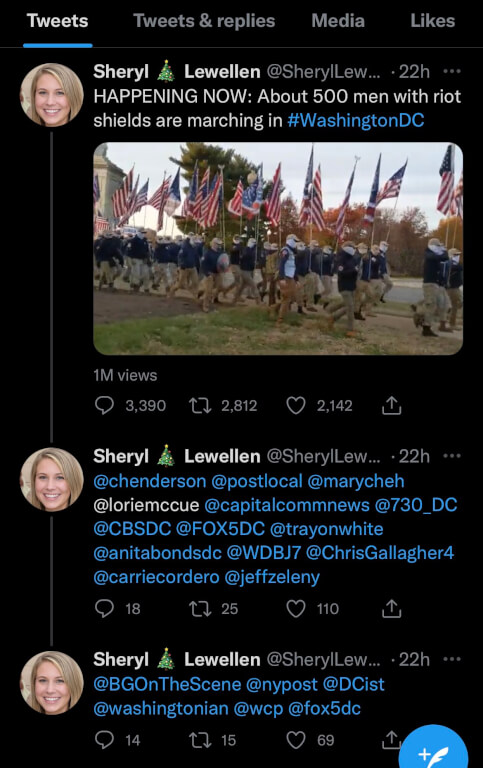Retweet the tweet with 2,812 retweets
This screenshot has width=483, height=768.
(200, 406)
